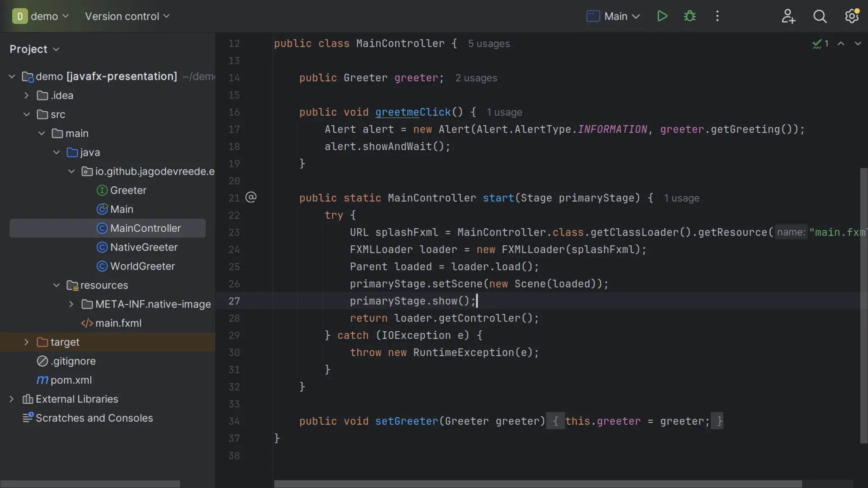Screen dimensions: 868x488
Task: Run the Main configuration
Action: [662, 16]
